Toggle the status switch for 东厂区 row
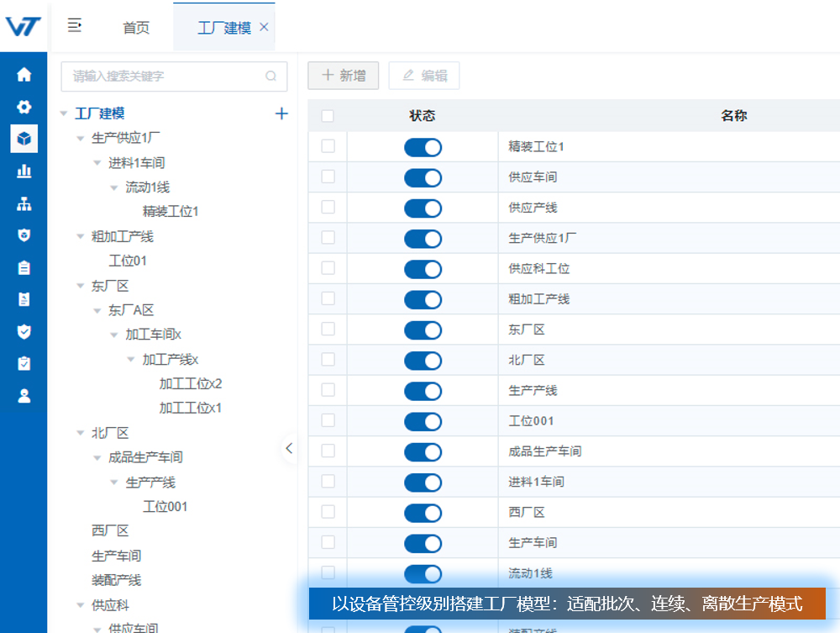 click(x=423, y=330)
